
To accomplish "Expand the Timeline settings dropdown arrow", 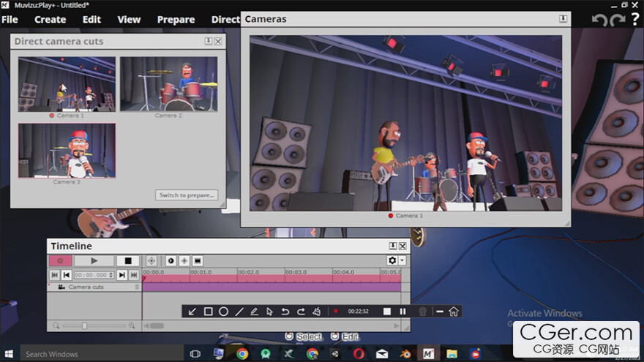I will pyautogui.click(x=402, y=260).
